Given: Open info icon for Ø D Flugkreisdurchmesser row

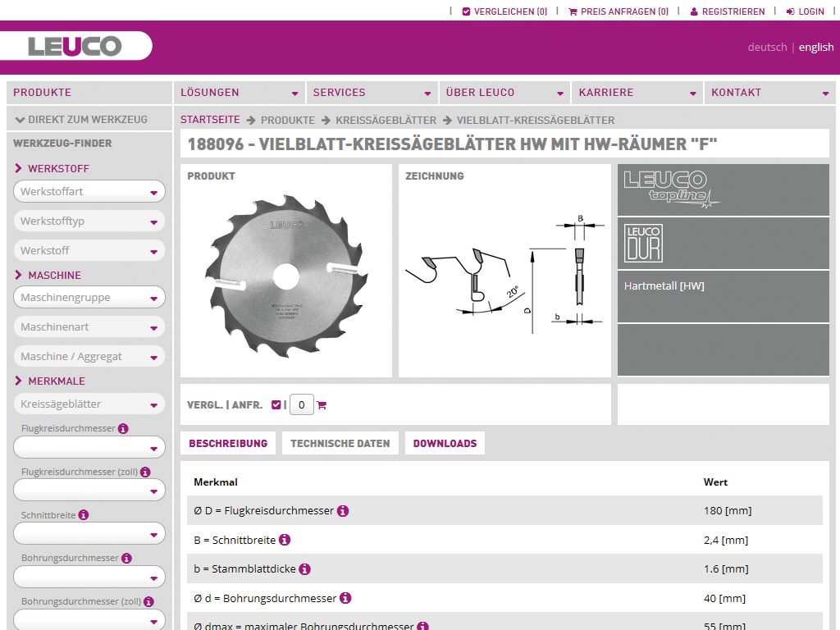Looking at the screenshot, I should [x=343, y=510].
